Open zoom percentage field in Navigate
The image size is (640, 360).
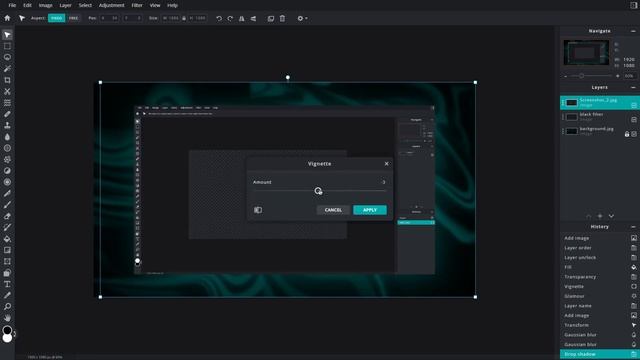point(629,76)
